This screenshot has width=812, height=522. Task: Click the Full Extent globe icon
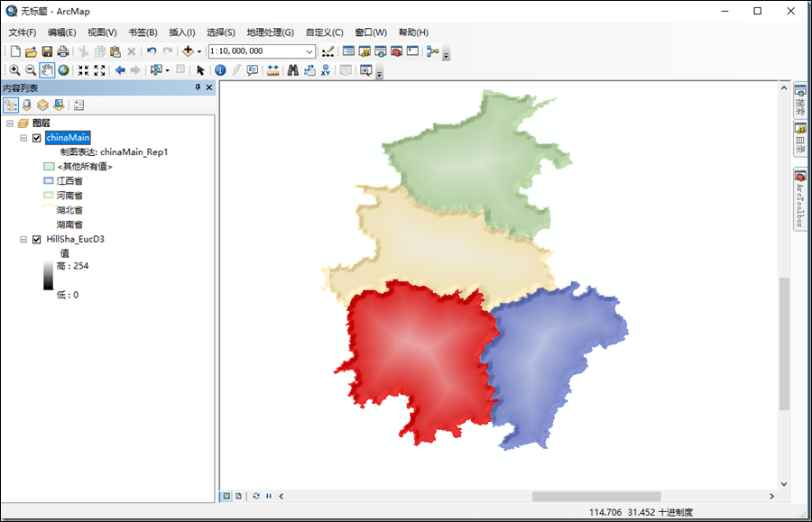tap(64, 70)
